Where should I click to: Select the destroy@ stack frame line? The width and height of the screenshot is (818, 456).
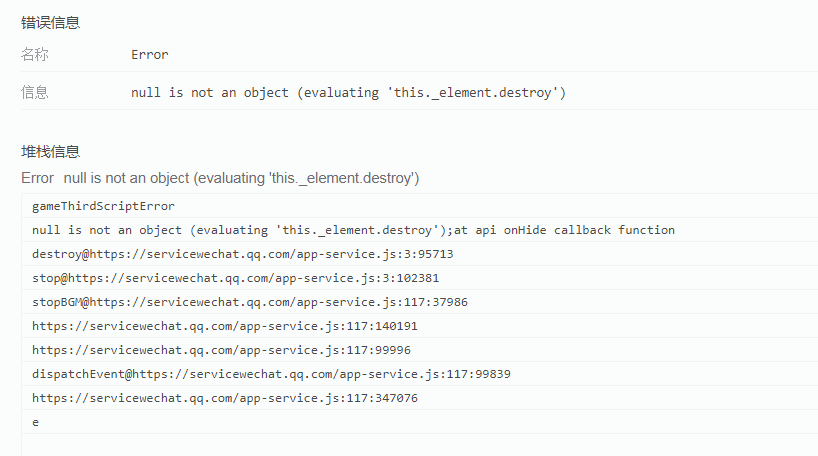coord(242,254)
